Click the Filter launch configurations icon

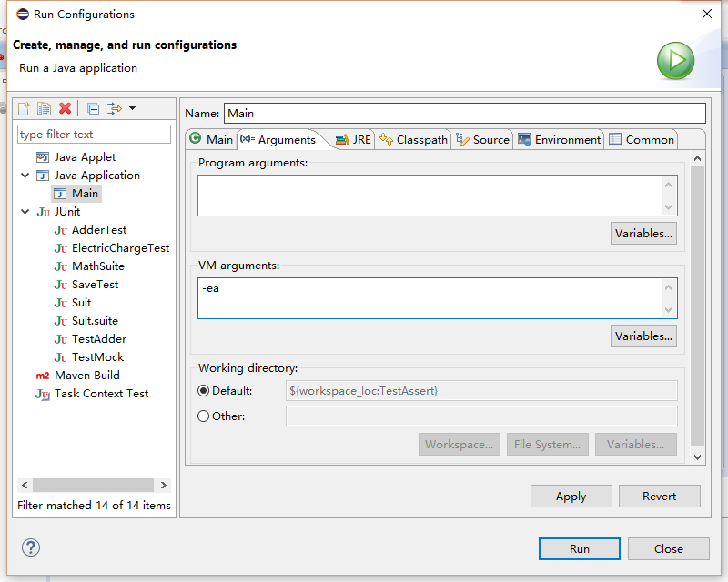click(115, 108)
